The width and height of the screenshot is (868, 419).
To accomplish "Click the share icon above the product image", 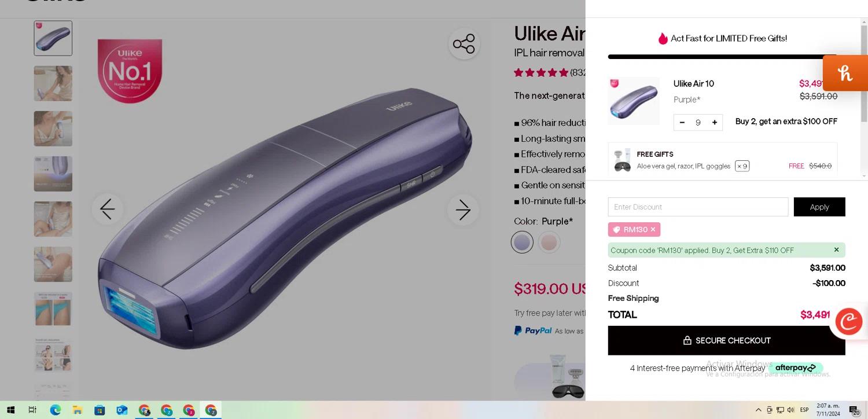I will (464, 44).
